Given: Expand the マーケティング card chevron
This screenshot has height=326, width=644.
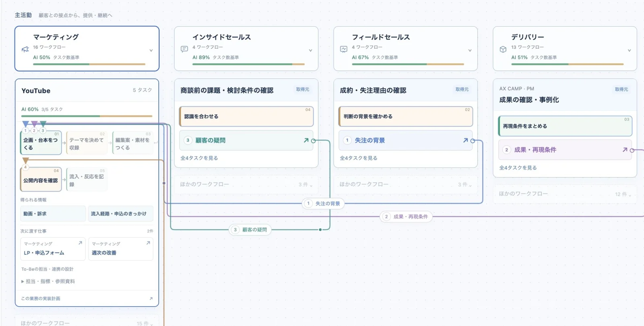Looking at the screenshot, I should (151, 51).
